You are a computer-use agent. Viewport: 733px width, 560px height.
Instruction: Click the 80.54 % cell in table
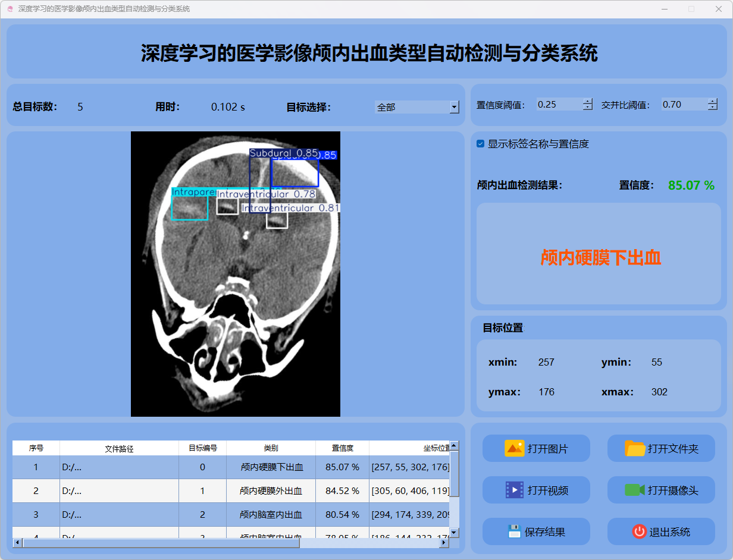pyautogui.click(x=342, y=515)
